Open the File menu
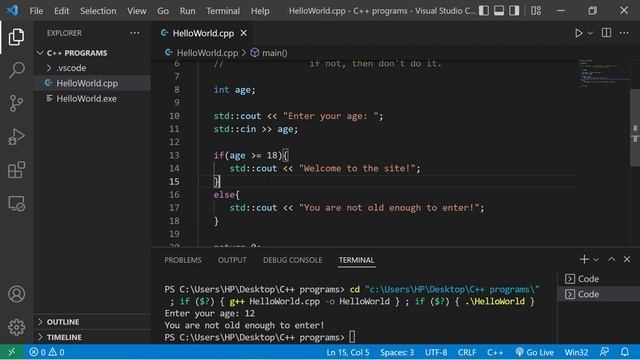Viewport: 640px width, 360px height. click(x=36, y=11)
